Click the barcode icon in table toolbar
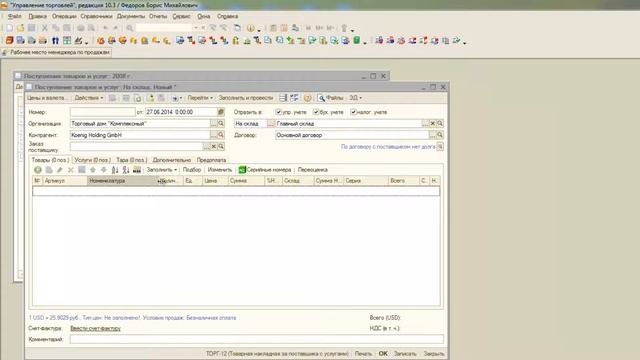640x360 pixels. click(x=137, y=170)
